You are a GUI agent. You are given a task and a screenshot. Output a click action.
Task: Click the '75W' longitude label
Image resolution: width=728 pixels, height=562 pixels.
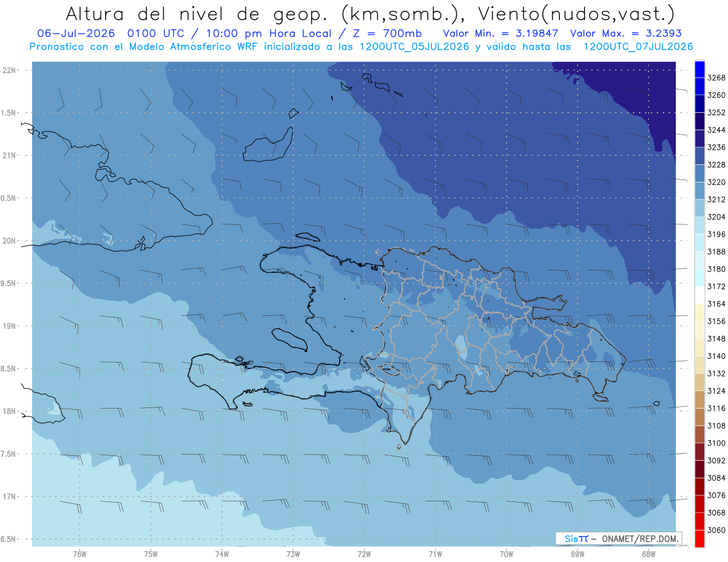click(x=151, y=554)
